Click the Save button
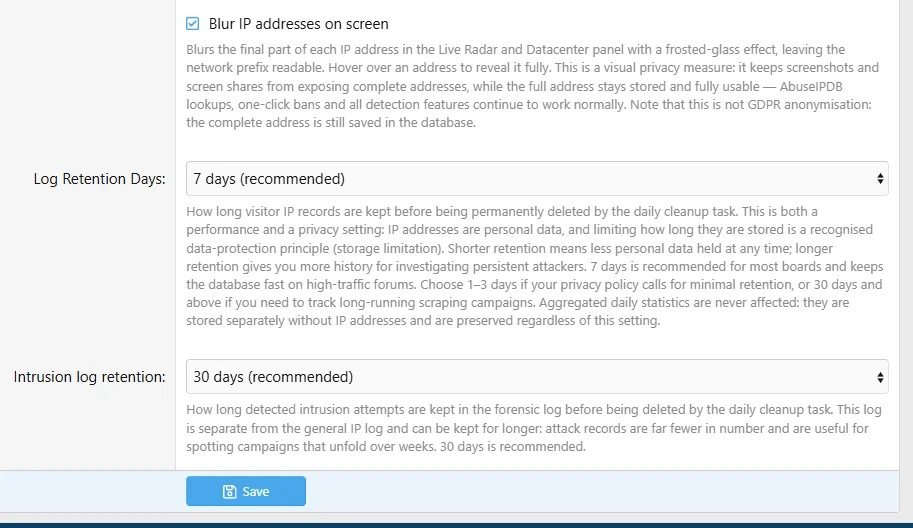 246,491
